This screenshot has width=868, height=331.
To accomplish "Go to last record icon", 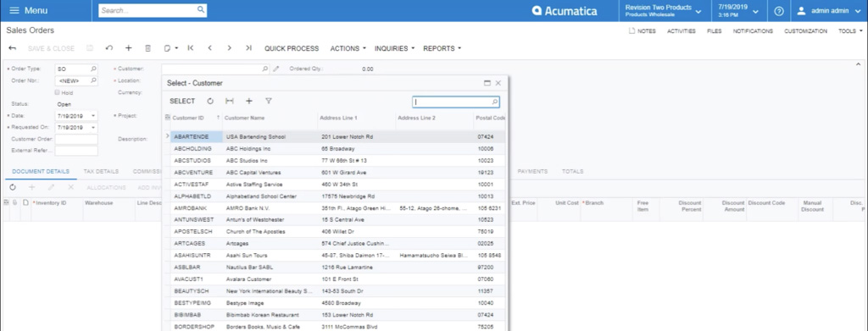I will pyautogui.click(x=248, y=48).
